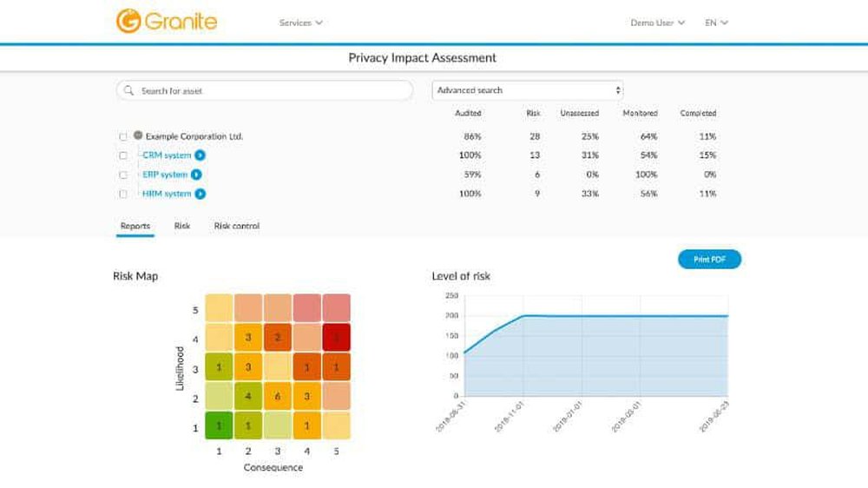The image size is (868, 488).
Task: Click the green risk cell at likelihood 1 consequence 1
Action: click(x=219, y=425)
